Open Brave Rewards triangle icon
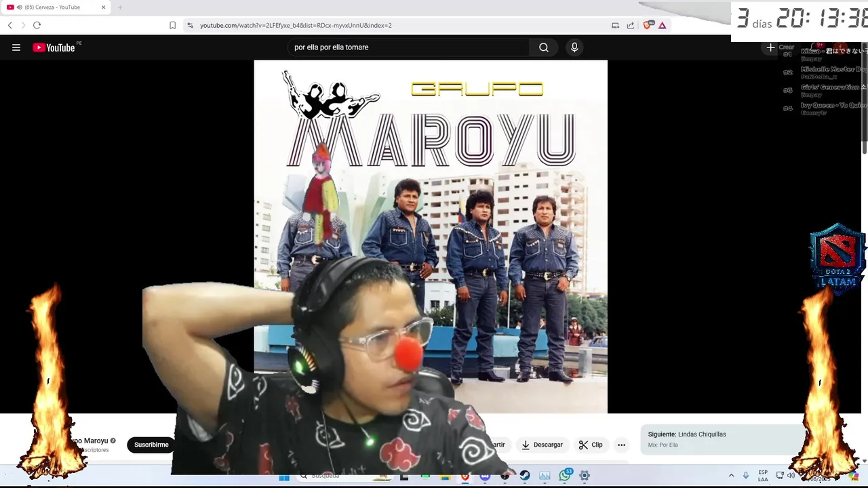 coord(663,25)
